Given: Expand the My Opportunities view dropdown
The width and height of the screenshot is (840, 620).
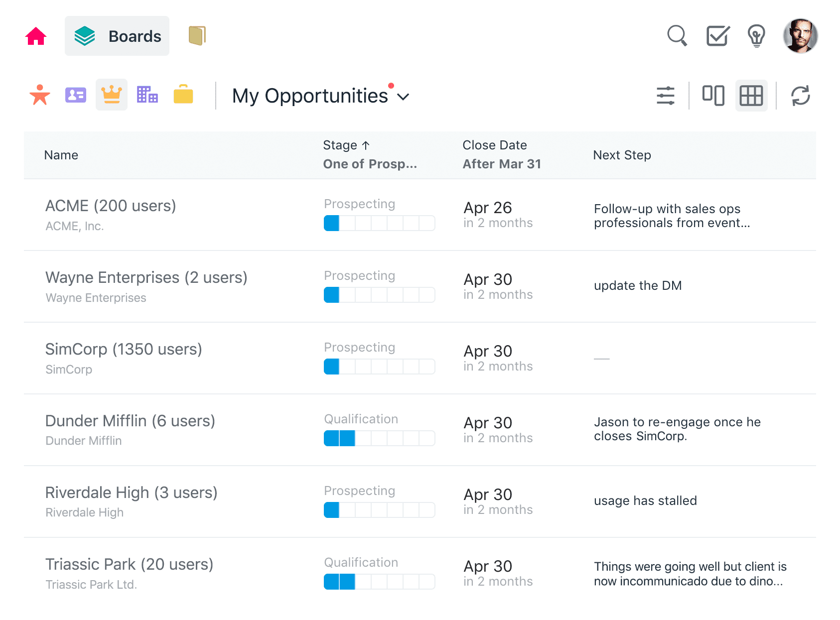Looking at the screenshot, I should pyautogui.click(x=321, y=96).
